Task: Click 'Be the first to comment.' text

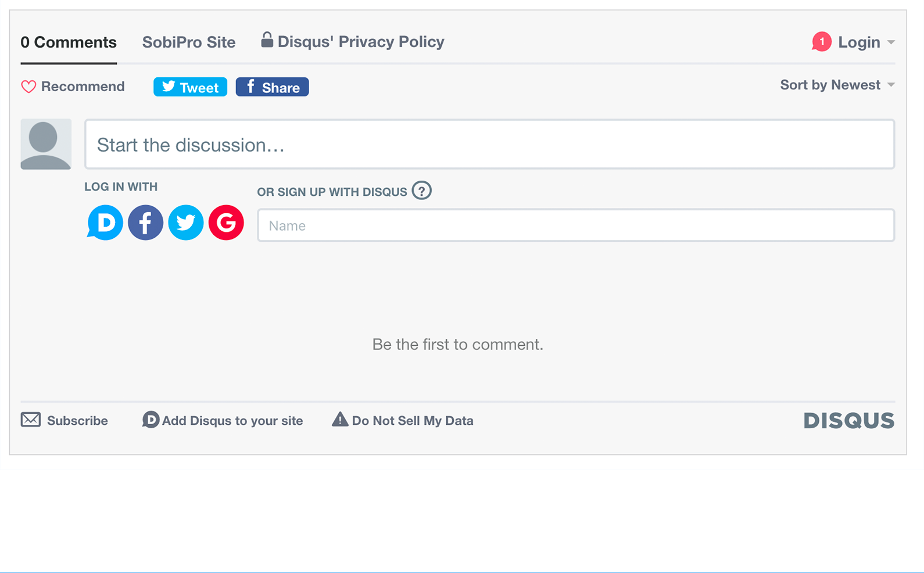Action: click(458, 345)
